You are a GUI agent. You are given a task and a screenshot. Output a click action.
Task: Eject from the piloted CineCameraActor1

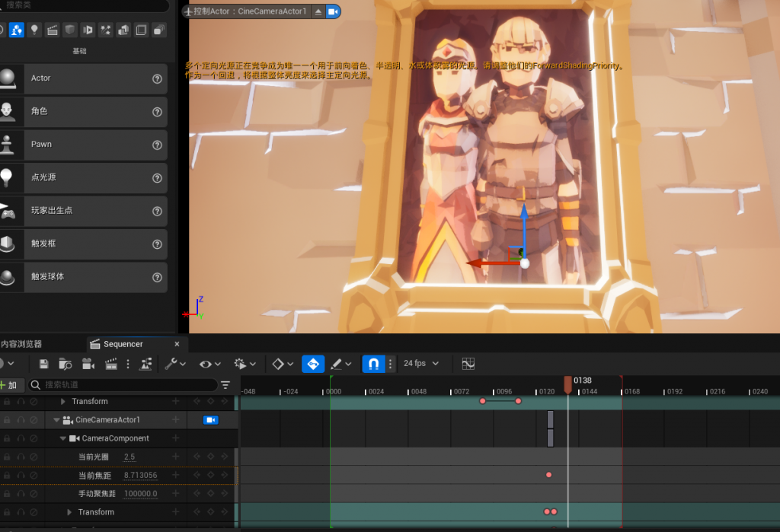tap(318, 11)
